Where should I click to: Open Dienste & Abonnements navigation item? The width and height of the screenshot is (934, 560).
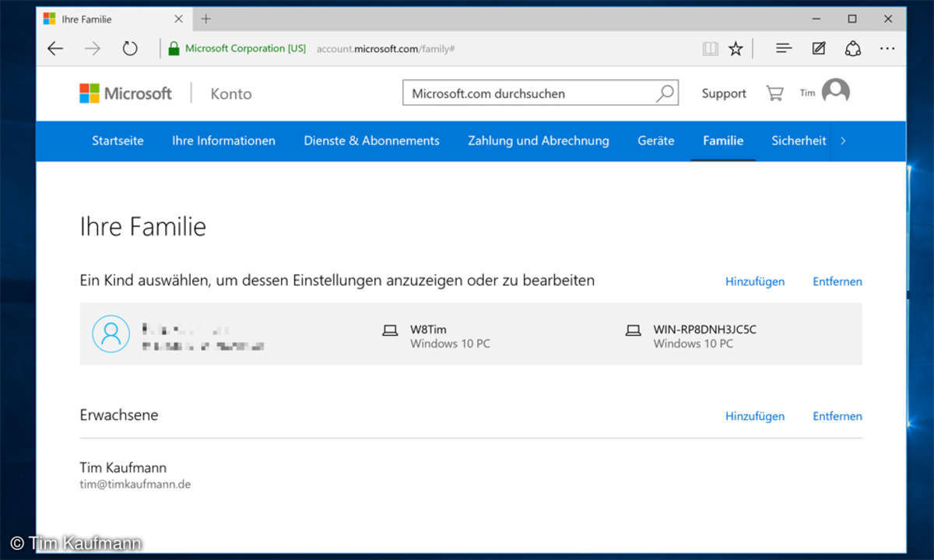(x=371, y=141)
